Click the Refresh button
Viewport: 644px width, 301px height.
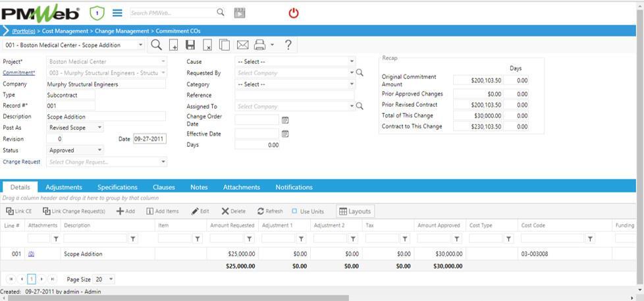pos(270,211)
